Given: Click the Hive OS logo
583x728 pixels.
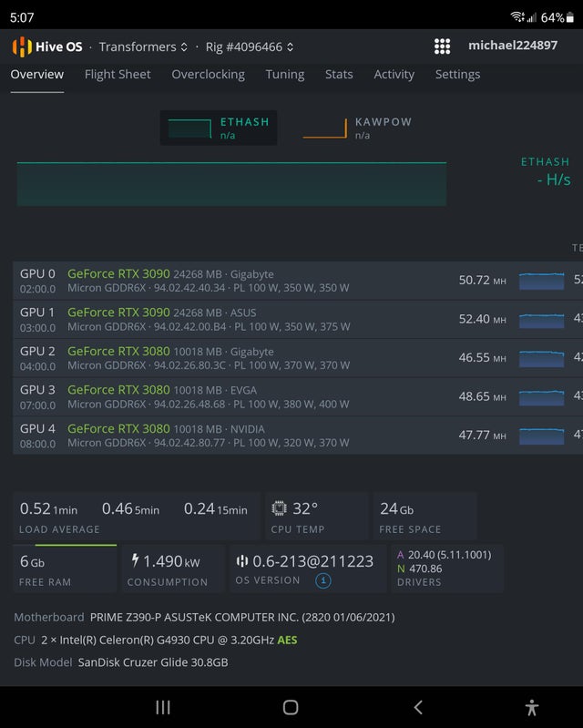Looking at the screenshot, I should (x=47, y=46).
